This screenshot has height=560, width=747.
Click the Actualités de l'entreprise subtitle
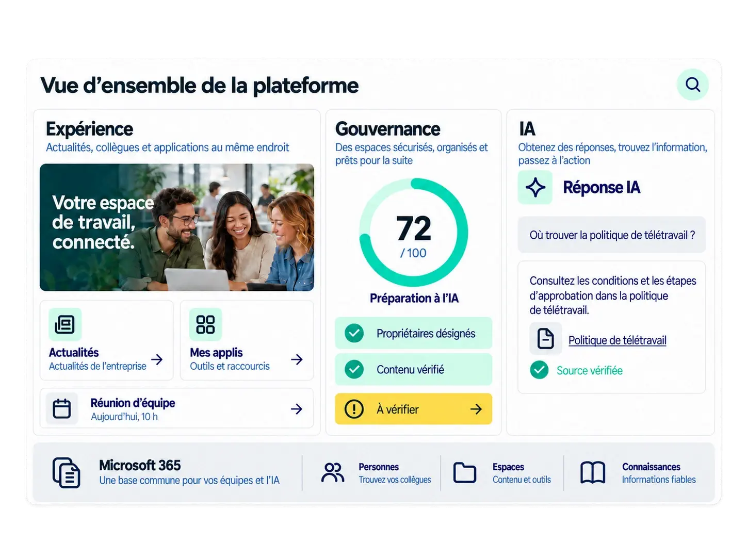click(x=98, y=366)
